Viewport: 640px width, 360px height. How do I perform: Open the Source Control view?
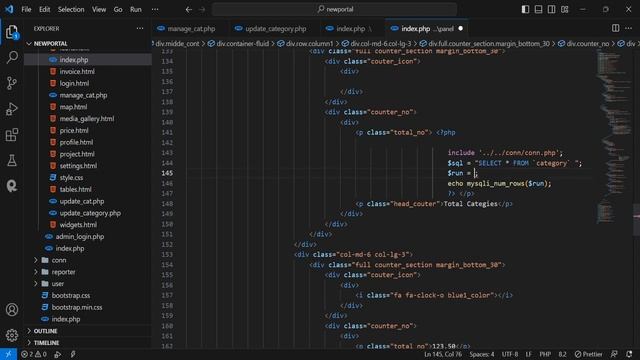click(12, 83)
